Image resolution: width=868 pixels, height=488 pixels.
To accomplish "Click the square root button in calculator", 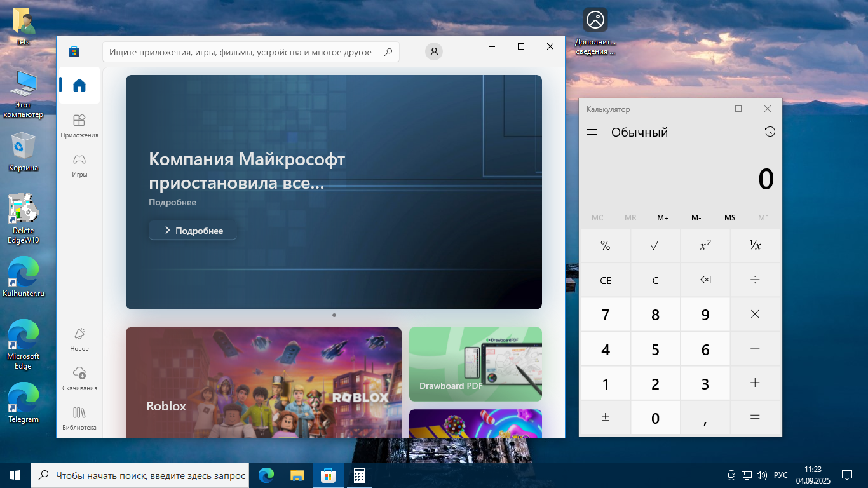I will click(655, 245).
